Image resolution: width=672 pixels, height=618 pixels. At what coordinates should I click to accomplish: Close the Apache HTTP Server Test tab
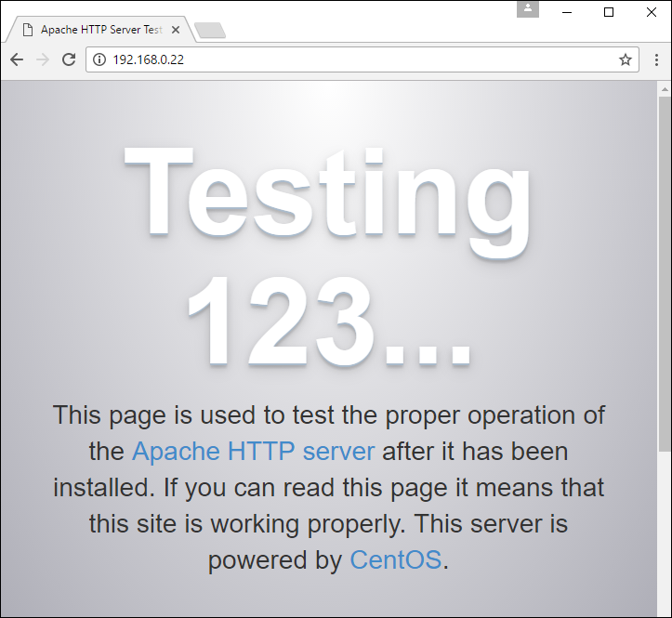tap(176, 30)
